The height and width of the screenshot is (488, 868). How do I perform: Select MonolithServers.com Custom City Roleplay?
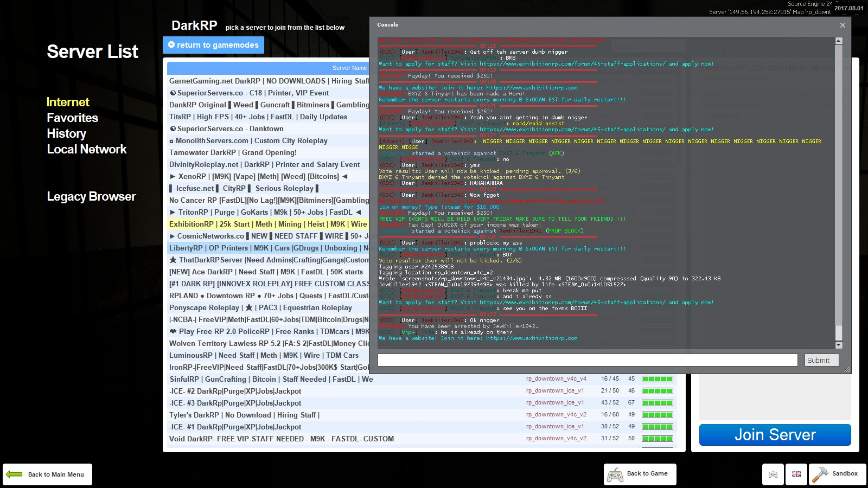tap(268, 140)
